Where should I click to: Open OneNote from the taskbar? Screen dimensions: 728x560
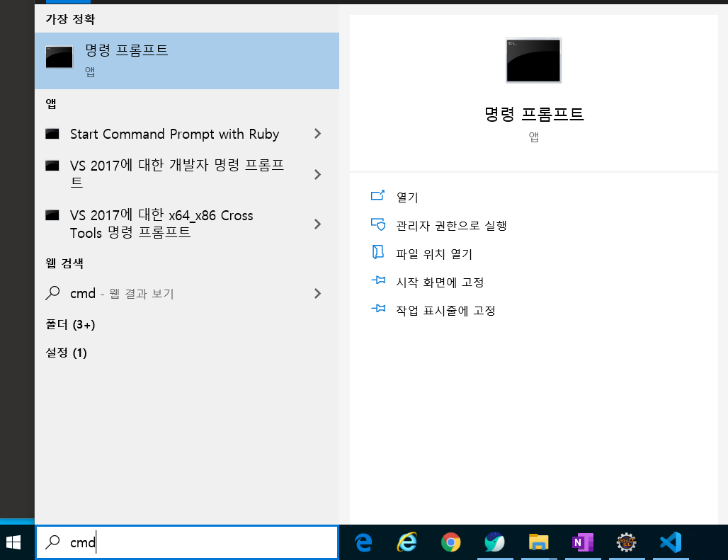(582, 542)
